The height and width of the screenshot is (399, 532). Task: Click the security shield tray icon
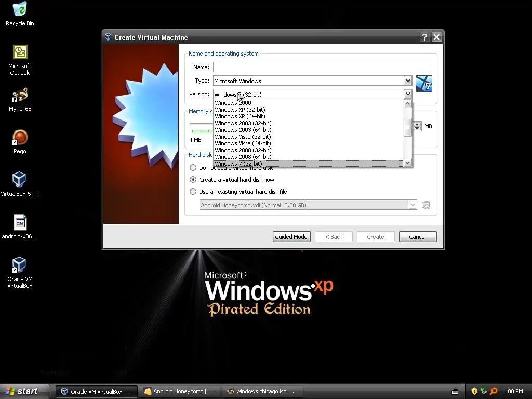[474, 391]
